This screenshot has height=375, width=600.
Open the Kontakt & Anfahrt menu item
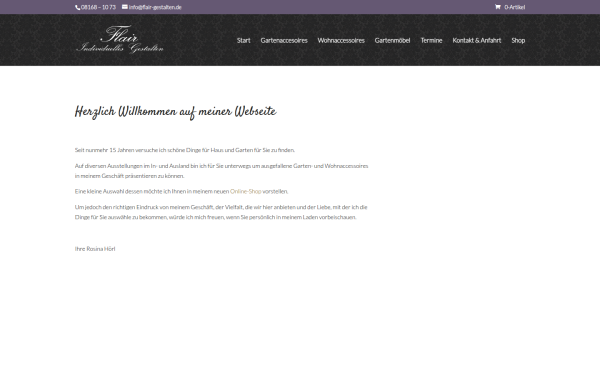click(477, 41)
